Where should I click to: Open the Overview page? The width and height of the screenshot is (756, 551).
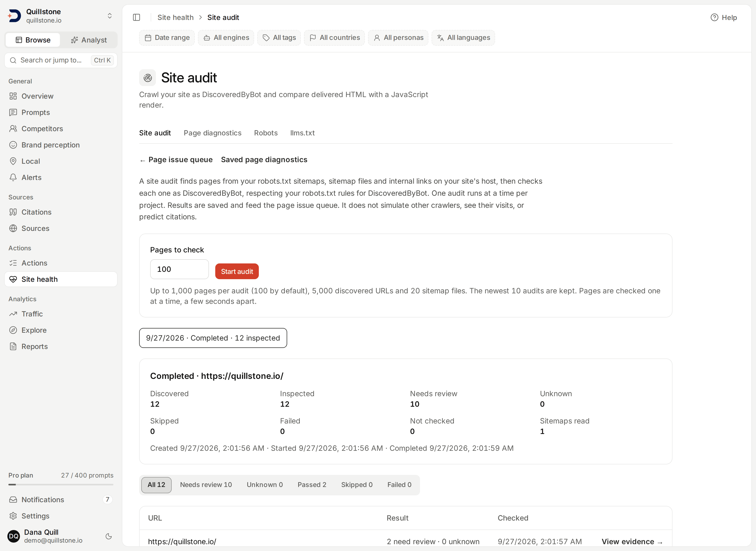(x=61, y=96)
